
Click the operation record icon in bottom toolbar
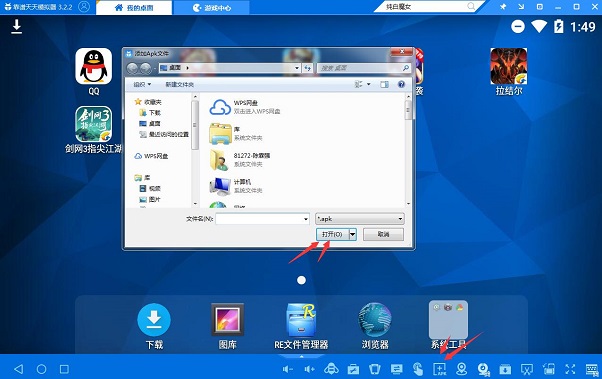pyautogui.click(x=396, y=369)
